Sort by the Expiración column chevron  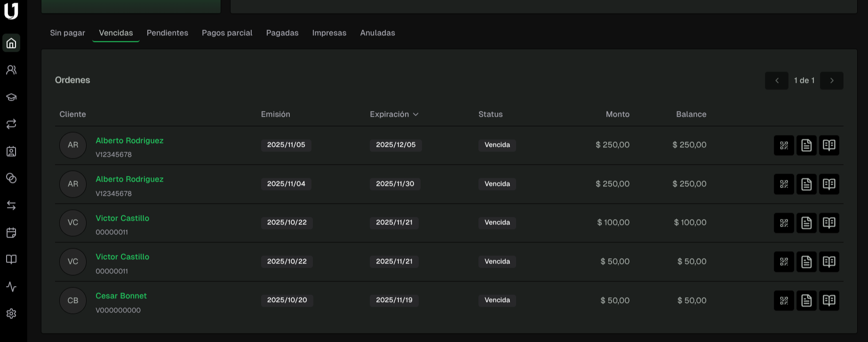(x=415, y=114)
